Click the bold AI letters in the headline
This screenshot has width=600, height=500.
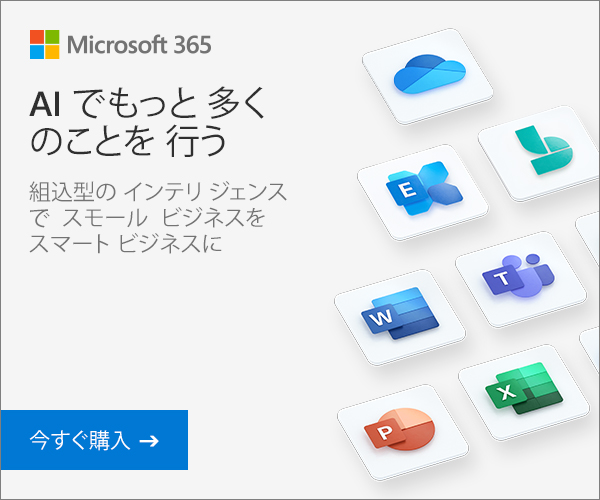coord(45,104)
